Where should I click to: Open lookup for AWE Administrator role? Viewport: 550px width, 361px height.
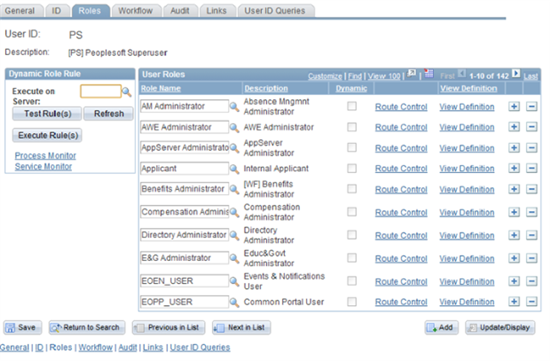(234, 127)
